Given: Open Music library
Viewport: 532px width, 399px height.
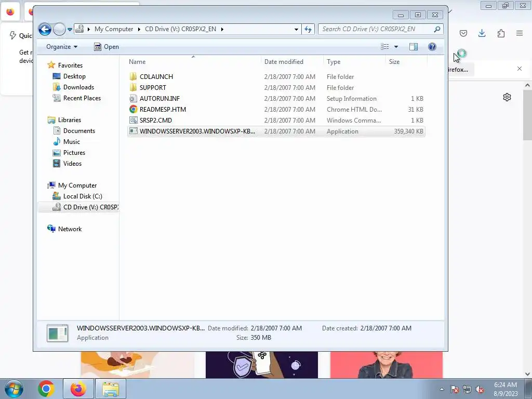Looking at the screenshot, I should click(72, 141).
